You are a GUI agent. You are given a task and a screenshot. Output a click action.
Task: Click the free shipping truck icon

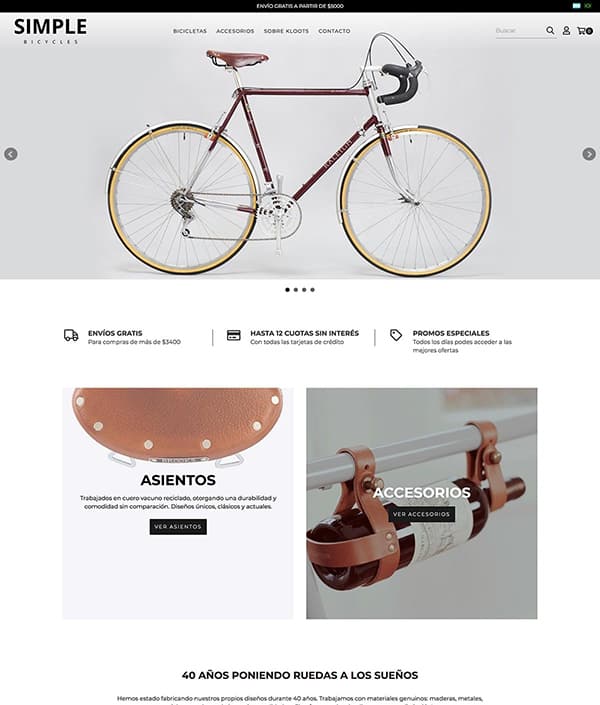pos(71,335)
